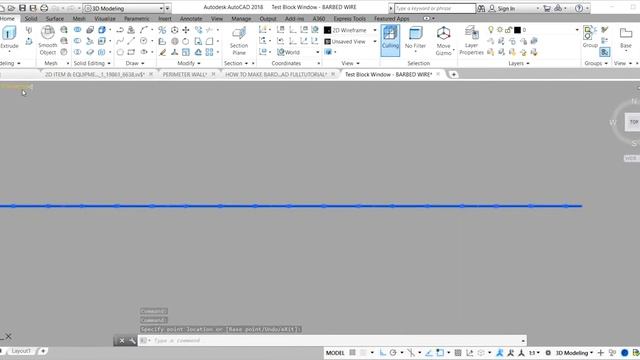
Task: Click the search binoculars icon
Action: [x=481, y=8]
